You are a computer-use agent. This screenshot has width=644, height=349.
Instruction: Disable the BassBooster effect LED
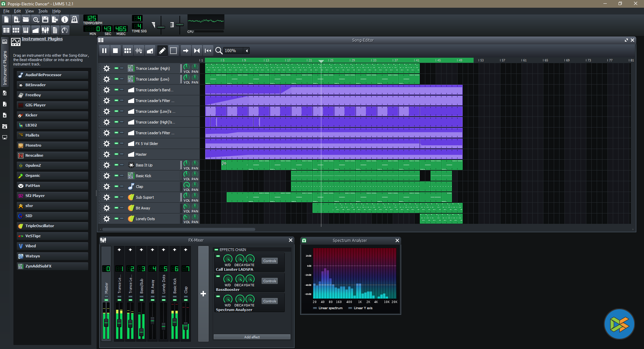click(x=218, y=276)
